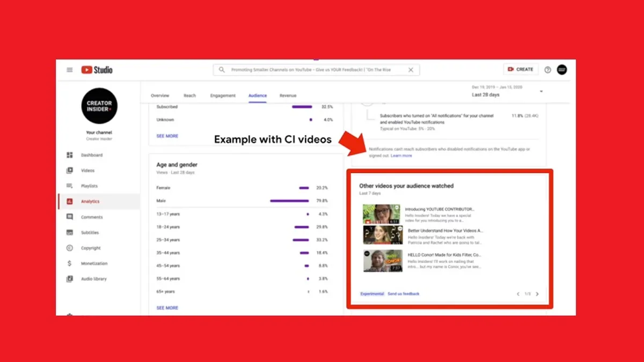Click the Male 79.8% bar

pyautogui.click(x=289, y=201)
